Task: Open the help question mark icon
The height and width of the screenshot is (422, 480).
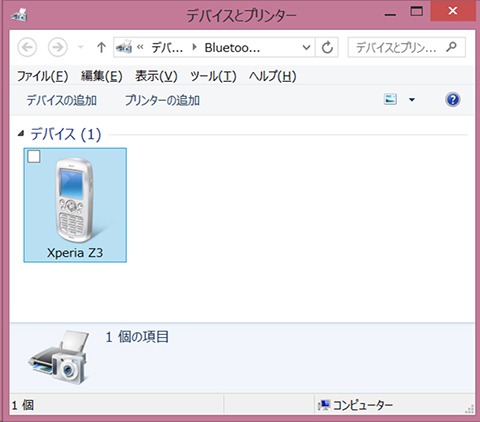Action: click(x=453, y=100)
